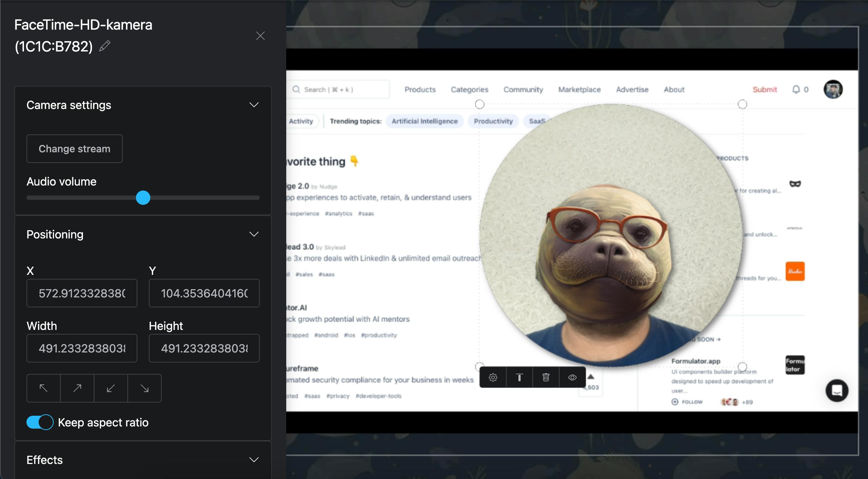
Task: Grab the bottom-right resize handle of camera
Action: click(742, 366)
